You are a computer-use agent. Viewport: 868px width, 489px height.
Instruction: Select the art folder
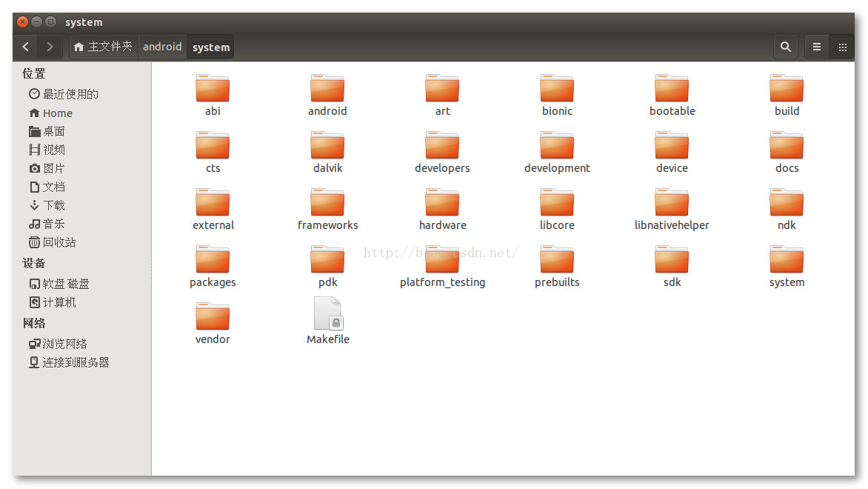coord(442,96)
